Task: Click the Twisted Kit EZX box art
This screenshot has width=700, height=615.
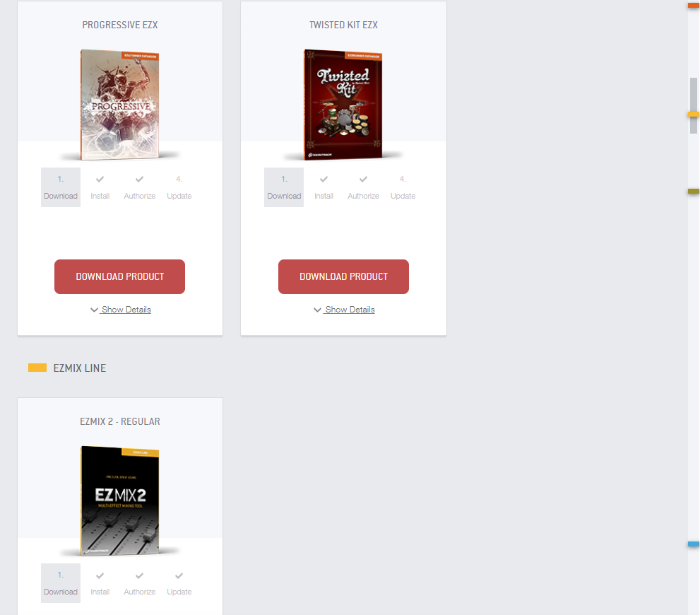Action: coord(343,105)
